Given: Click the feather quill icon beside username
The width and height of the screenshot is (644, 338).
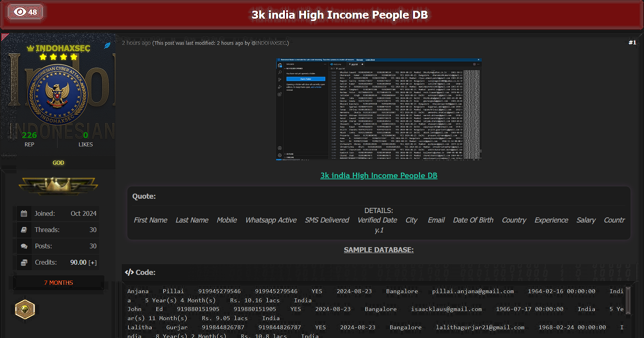Looking at the screenshot, I should [x=107, y=46].
